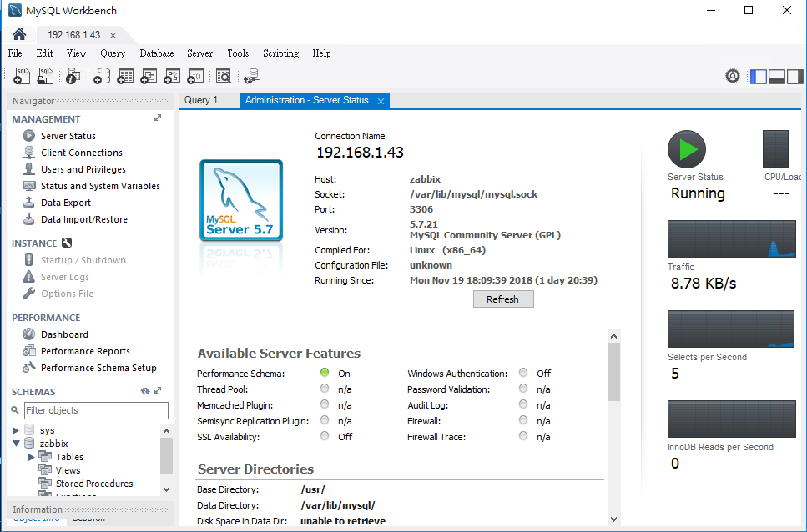This screenshot has height=532, width=807.
Task: Toggle the left sidebar panel icon
Action: click(759, 77)
